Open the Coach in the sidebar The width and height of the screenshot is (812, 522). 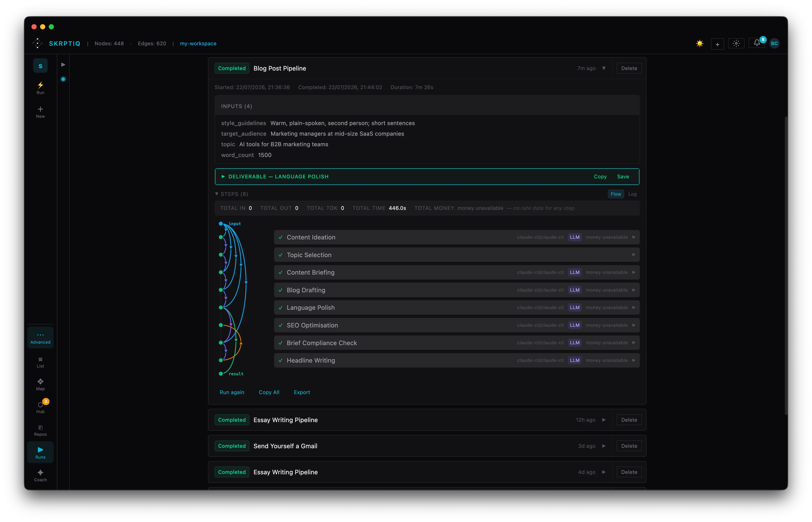pyautogui.click(x=40, y=475)
